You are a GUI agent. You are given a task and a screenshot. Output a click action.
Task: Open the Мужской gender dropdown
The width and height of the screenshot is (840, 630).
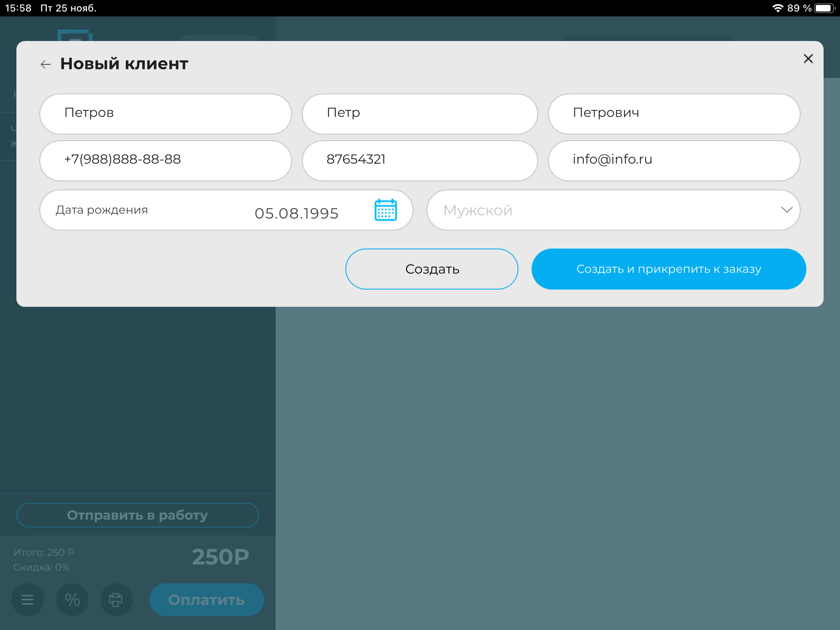[x=574, y=210]
